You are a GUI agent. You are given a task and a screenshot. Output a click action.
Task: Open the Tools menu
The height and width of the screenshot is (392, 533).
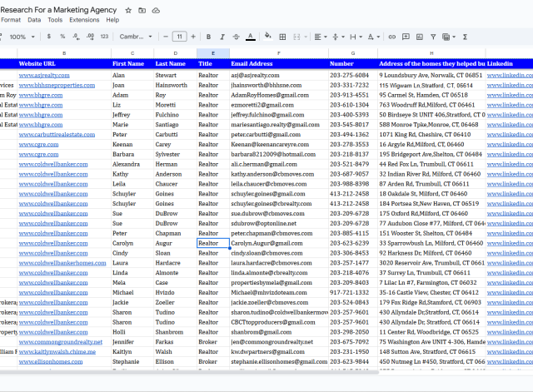tap(55, 20)
